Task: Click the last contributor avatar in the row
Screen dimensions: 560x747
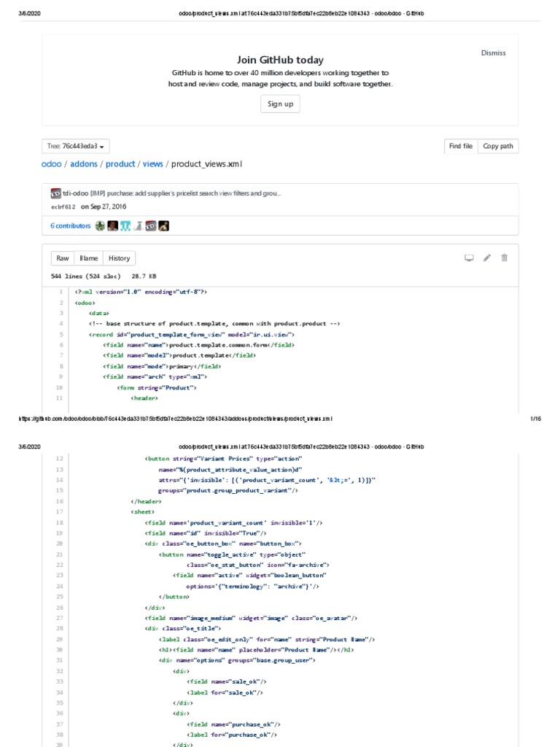Action: coord(164,226)
